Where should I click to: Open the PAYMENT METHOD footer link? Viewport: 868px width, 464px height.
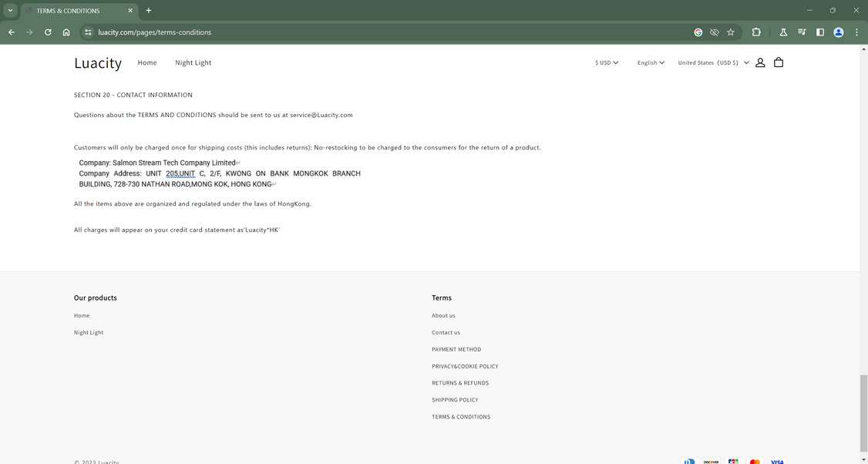(x=456, y=349)
